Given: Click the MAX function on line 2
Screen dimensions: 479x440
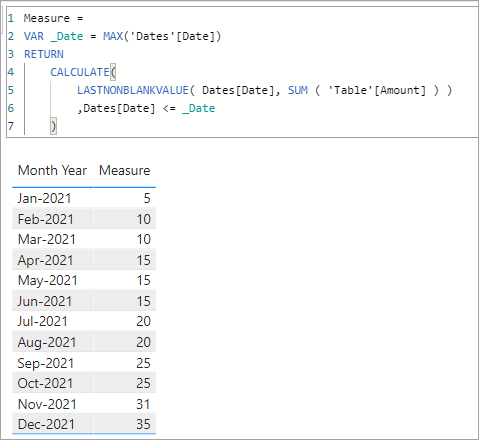Looking at the screenshot, I should pyautogui.click(x=113, y=36).
